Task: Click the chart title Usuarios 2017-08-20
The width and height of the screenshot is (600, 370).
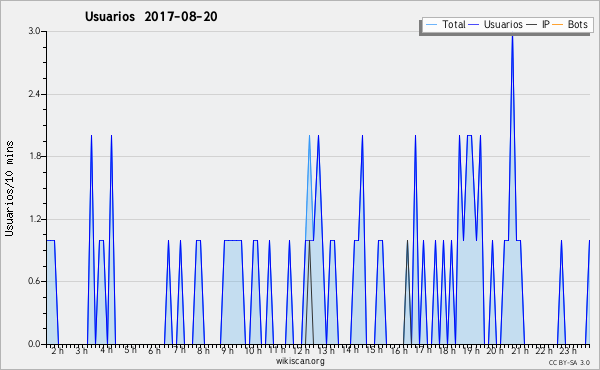Action: coord(151,16)
